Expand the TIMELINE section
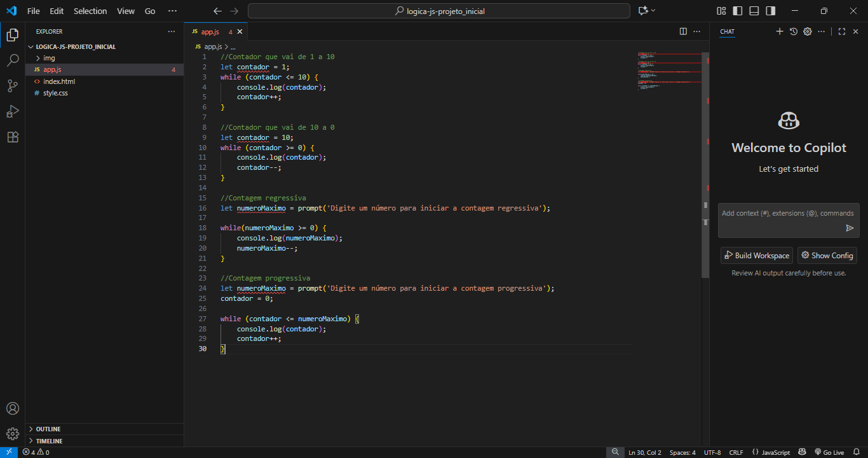 49,441
